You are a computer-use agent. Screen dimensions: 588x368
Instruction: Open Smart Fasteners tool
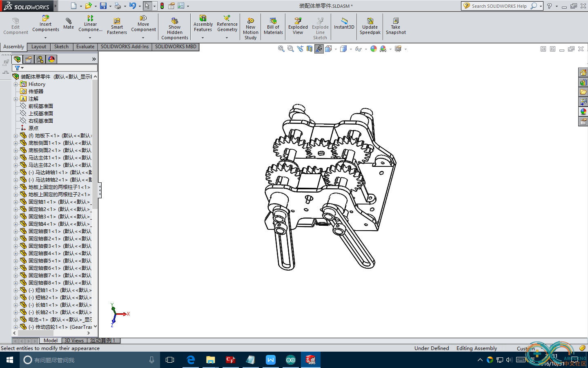click(117, 26)
